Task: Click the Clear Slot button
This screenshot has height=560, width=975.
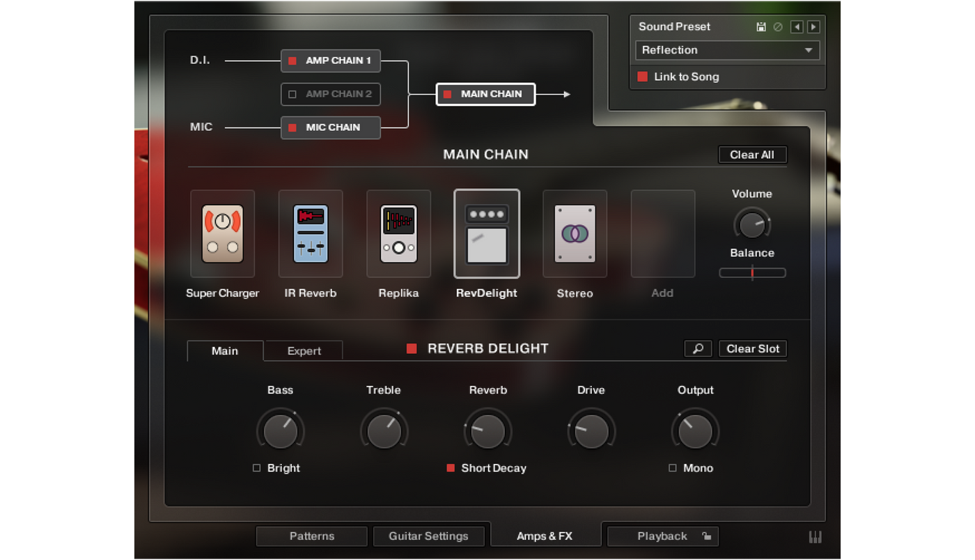Action: [753, 348]
